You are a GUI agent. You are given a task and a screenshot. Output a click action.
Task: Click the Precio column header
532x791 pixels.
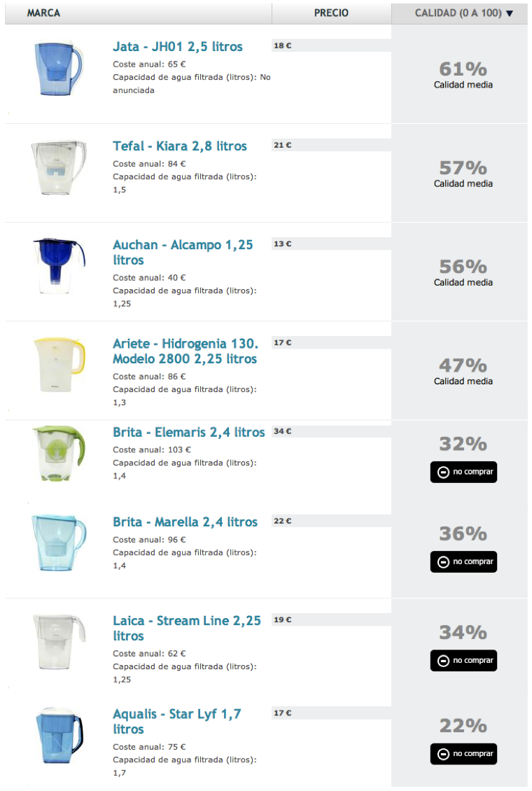point(331,13)
